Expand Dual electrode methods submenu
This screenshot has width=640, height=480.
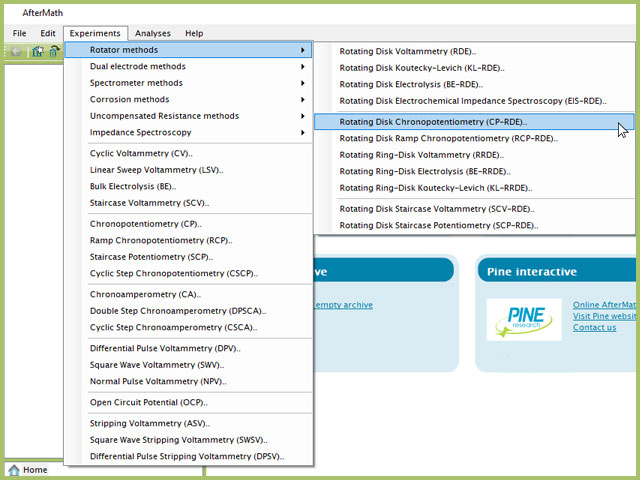(188, 67)
